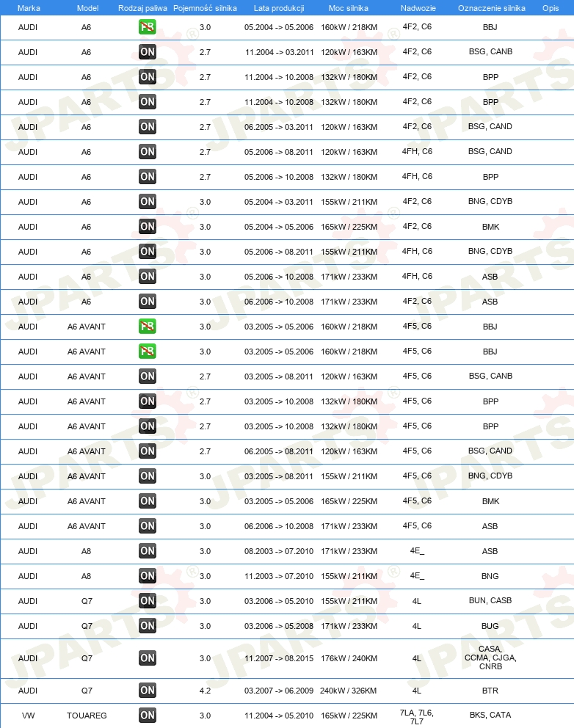This screenshot has height=728, width=574.
Task: Click the ON icon for A8 BNG engine
Action: [x=148, y=575]
